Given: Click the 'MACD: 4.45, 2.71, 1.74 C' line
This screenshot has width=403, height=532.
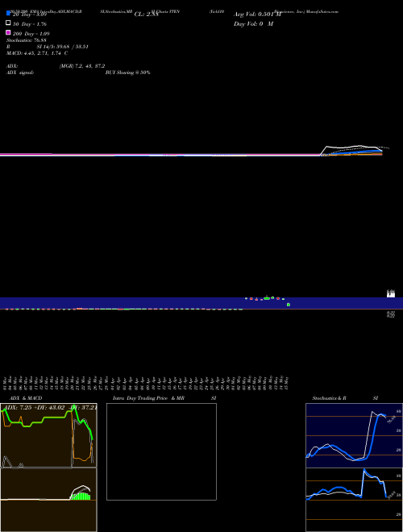Looking at the screenshot, I should (x=37, y=53).
